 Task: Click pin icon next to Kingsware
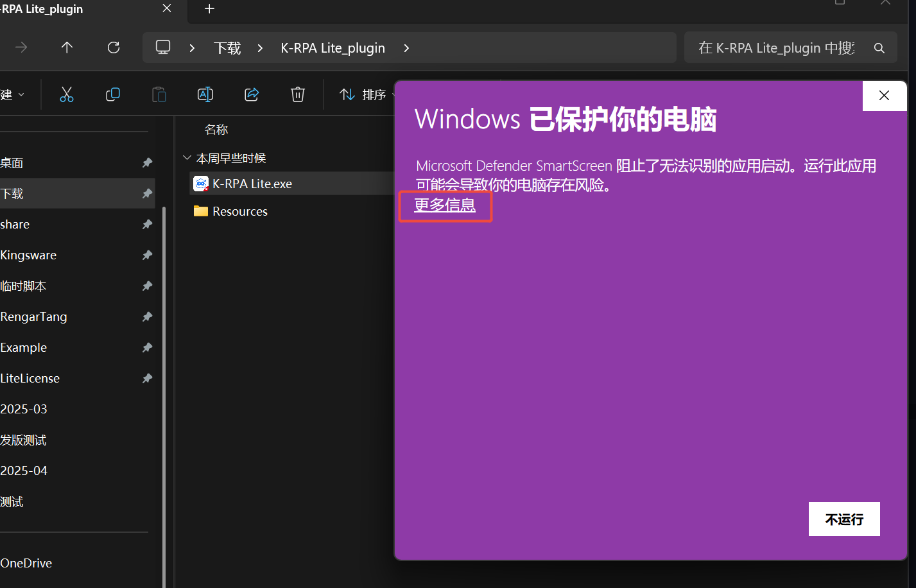pos(147,255)
